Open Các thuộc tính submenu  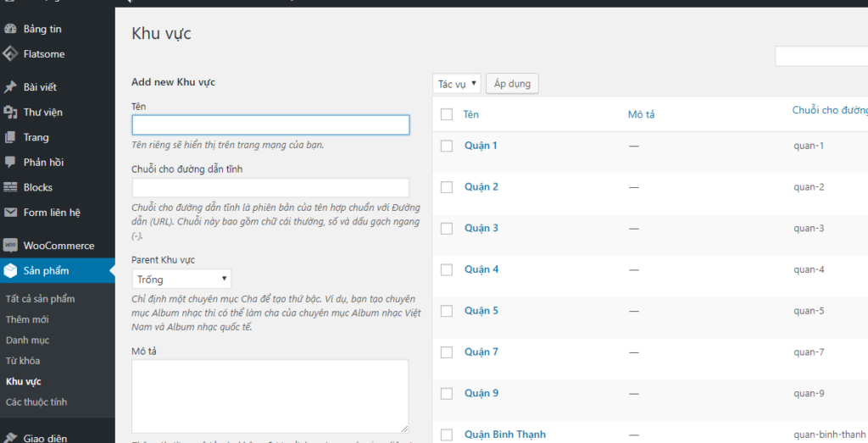pos(36,402)
